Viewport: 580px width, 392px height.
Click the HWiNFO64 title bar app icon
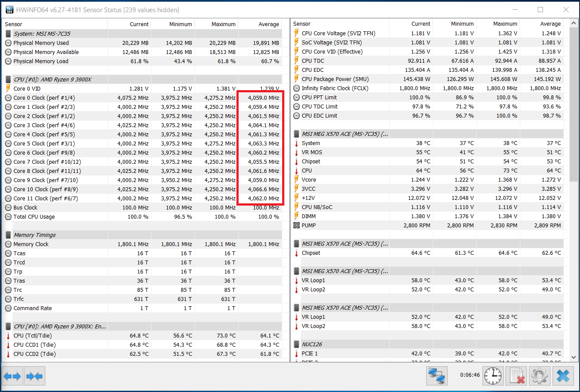point(9,10)
